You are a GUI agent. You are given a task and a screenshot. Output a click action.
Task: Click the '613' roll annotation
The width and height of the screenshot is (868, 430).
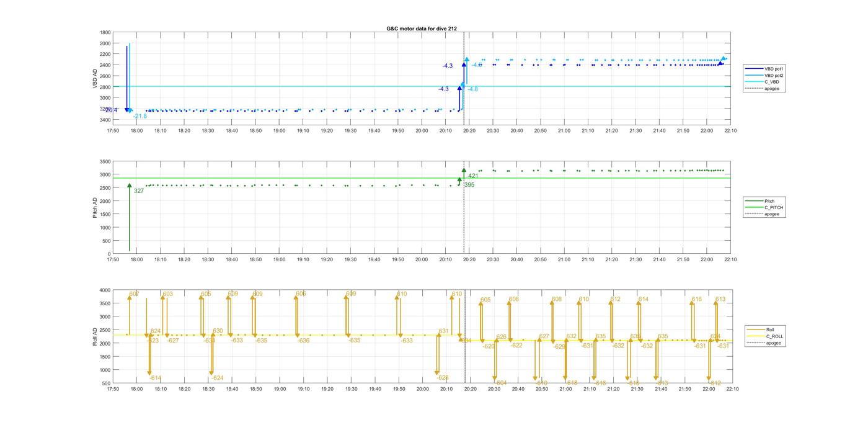720,300
